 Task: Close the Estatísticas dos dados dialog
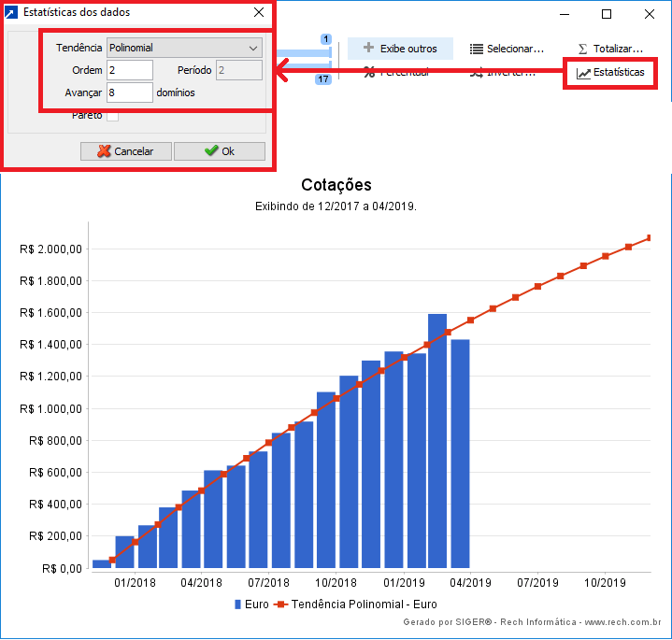pos(259,12)
